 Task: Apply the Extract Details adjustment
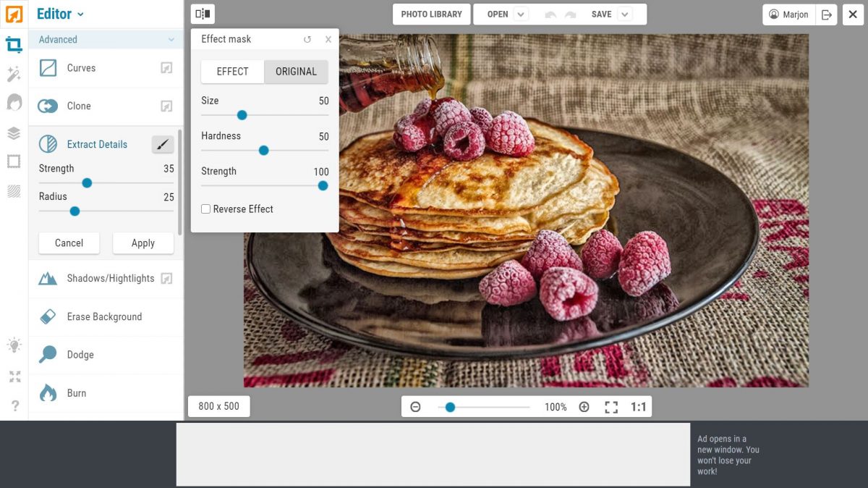pos(142,243)
